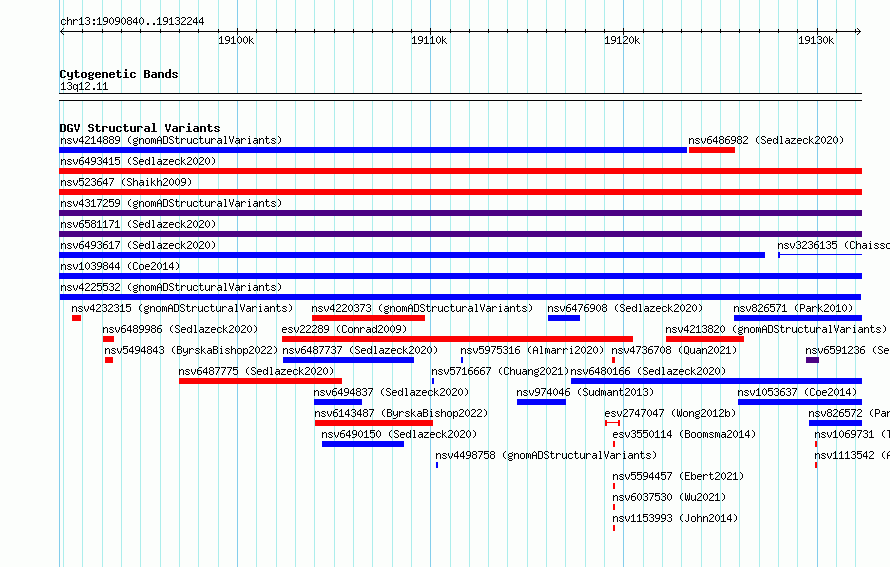
Task: Select the esv22289 Conrad2009 label
Action: [344, 329]
